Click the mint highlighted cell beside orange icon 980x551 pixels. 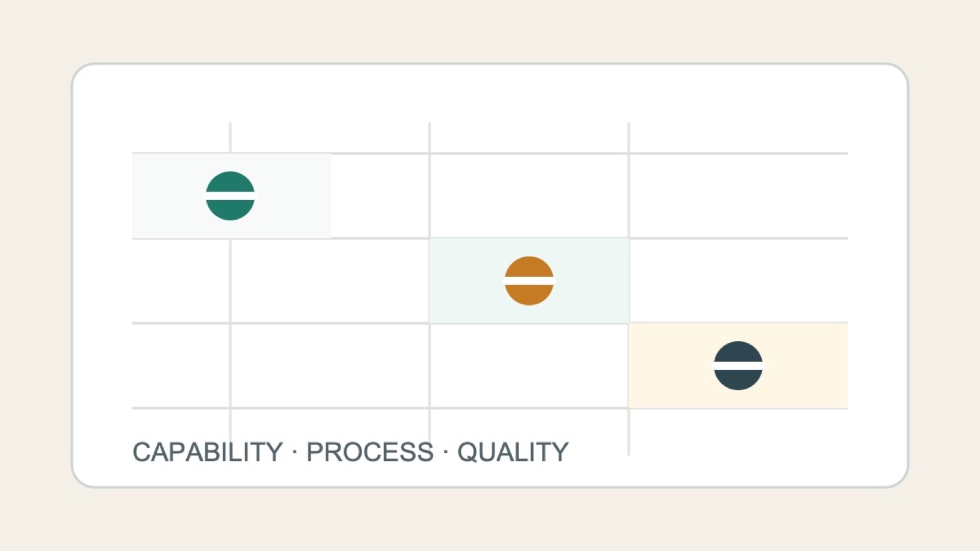tap(529, 281)
